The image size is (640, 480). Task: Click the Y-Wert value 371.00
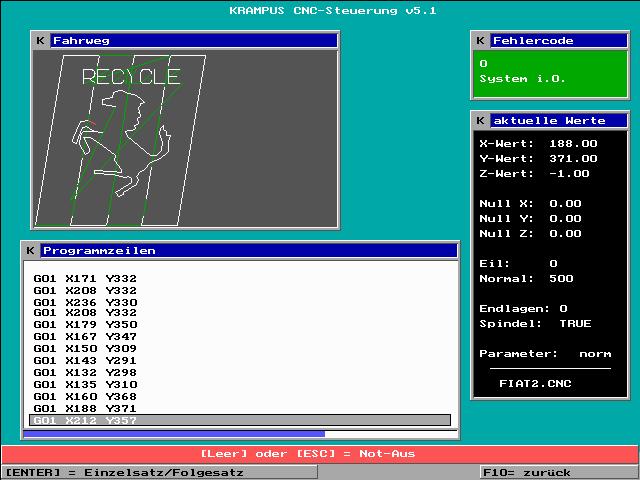pos(573,159)
